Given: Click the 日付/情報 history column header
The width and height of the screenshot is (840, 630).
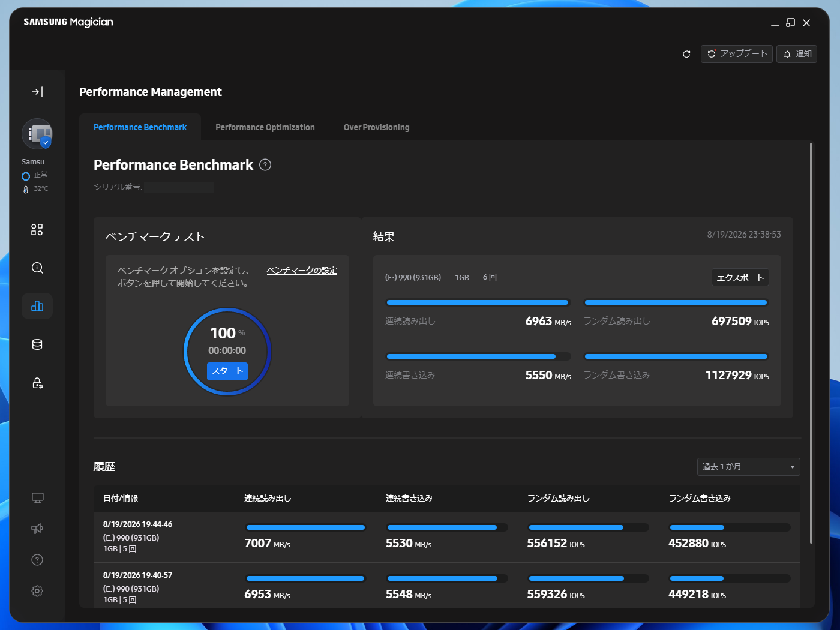Looking at the screenshot, I should pos(121,499).
